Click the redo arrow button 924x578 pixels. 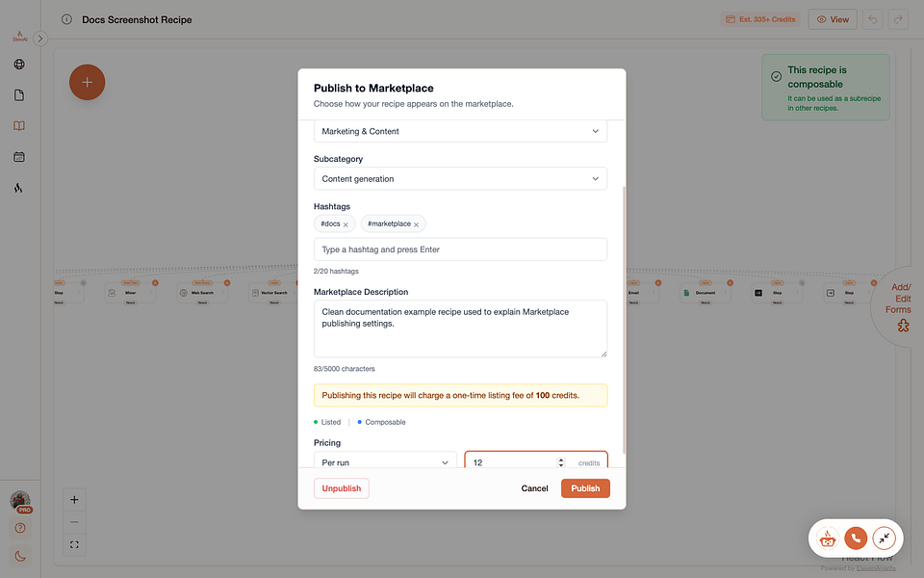(898, 19)
